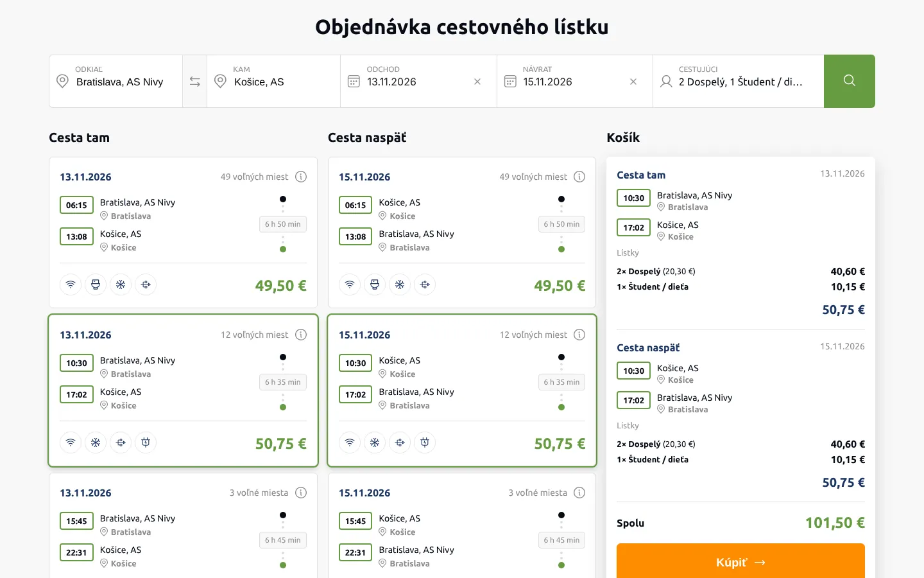Click 6 h 50 min on return trip

click(561, 224)
